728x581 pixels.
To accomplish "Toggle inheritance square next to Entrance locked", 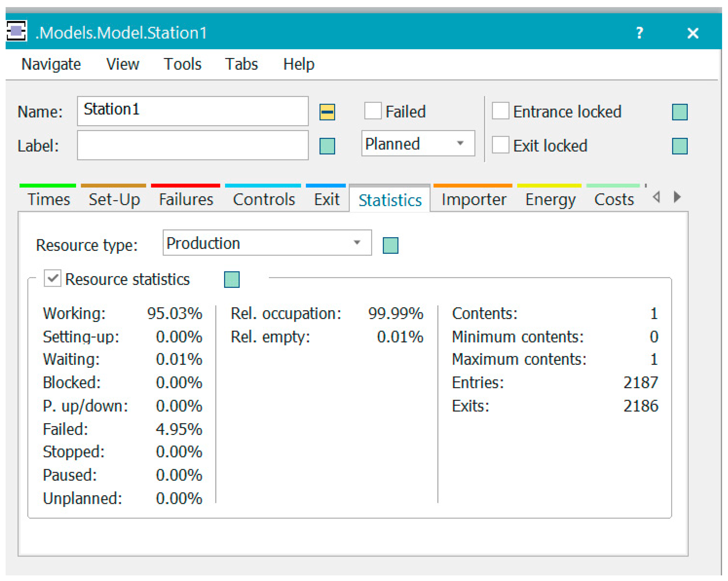I will click(x=679, y=112).
